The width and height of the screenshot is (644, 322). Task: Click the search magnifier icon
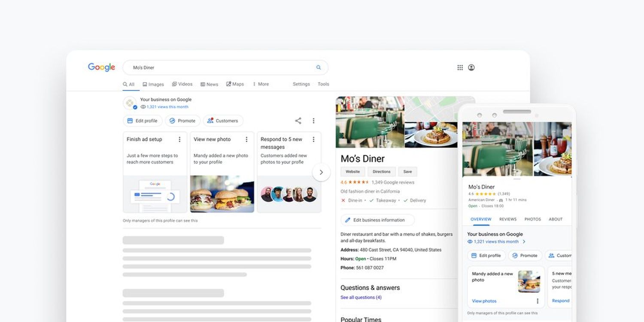(319, 67)
